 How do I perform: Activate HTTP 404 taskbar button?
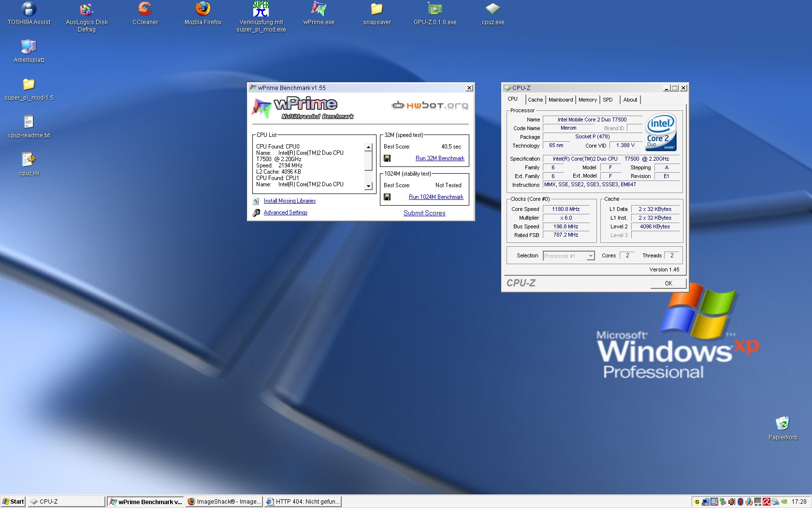[x=303, y=502]
